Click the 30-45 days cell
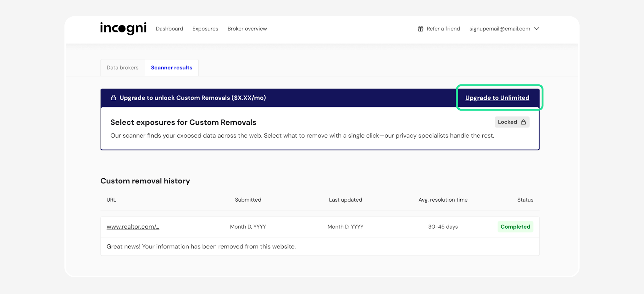644x294 pixels. (443, 227)
